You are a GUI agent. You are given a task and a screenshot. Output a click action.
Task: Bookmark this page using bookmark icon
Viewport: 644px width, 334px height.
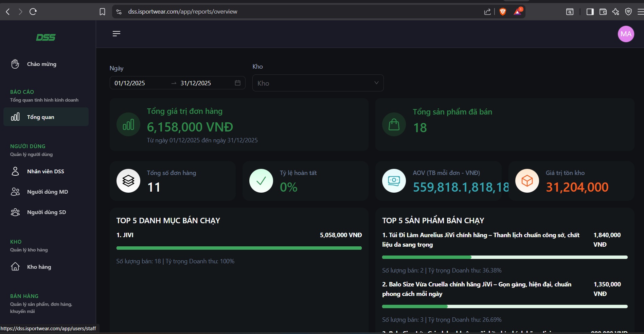[x=102, y=12]
